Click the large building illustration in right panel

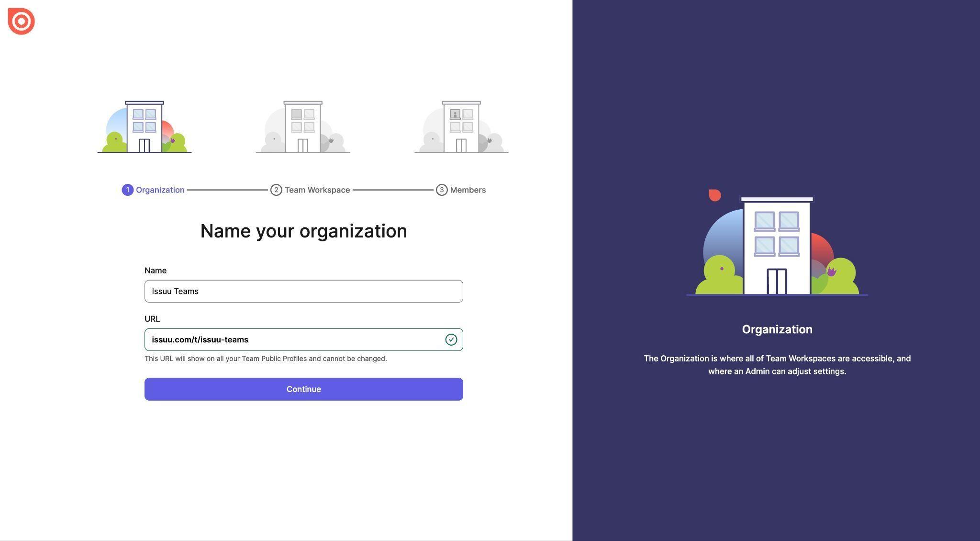click(x=777, y=243)
